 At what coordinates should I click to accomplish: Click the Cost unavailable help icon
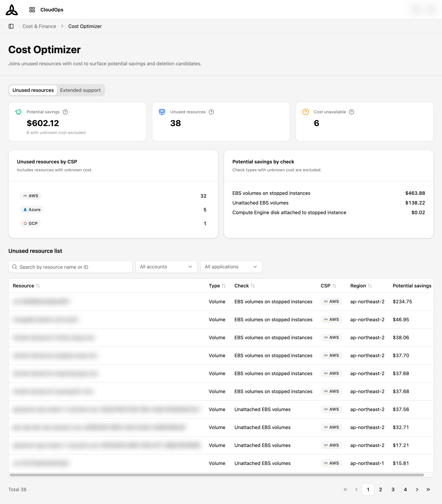pyautogui.click(x=352, y=112)
